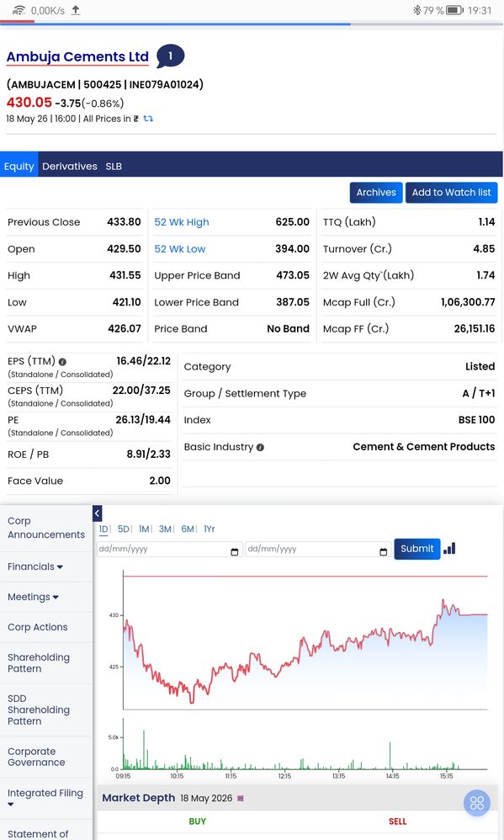Open Corp Announcements in sidebar
504x840 pixels.
[x=46, y=528]
